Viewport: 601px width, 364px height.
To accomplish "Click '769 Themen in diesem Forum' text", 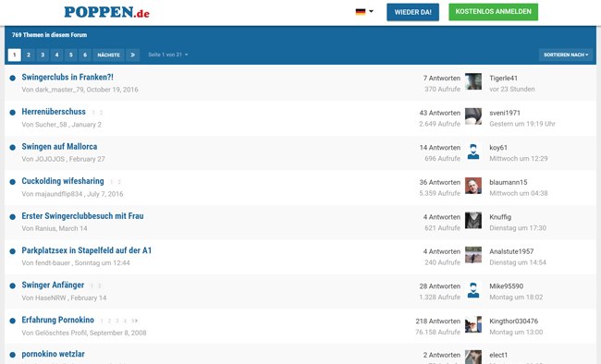I will coord(49,35).
